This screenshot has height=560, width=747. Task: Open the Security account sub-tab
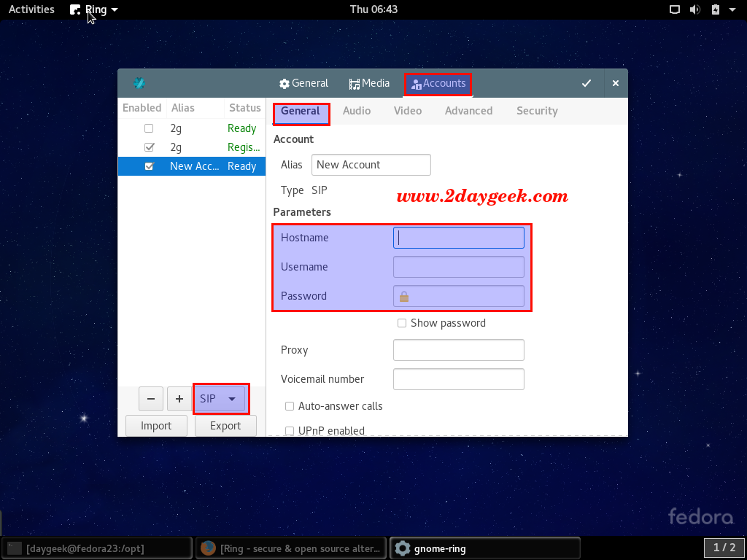coord(537,111)
